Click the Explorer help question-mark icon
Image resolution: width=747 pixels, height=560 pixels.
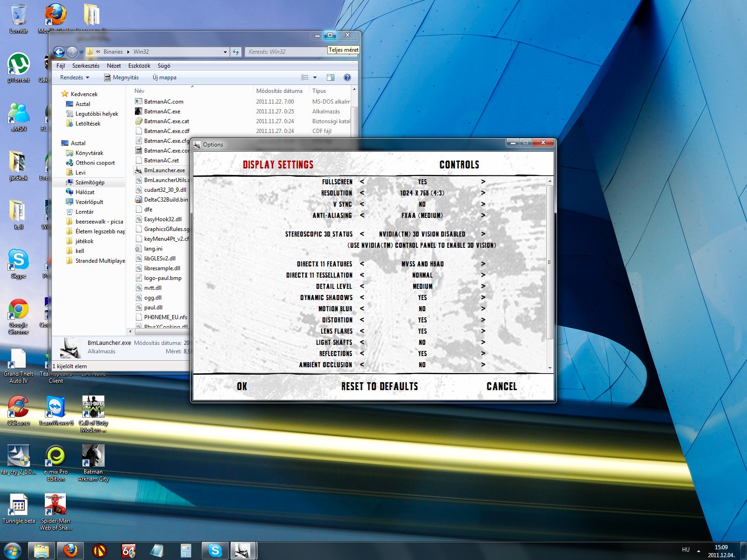pyautogui.click(x=347, y=77)
